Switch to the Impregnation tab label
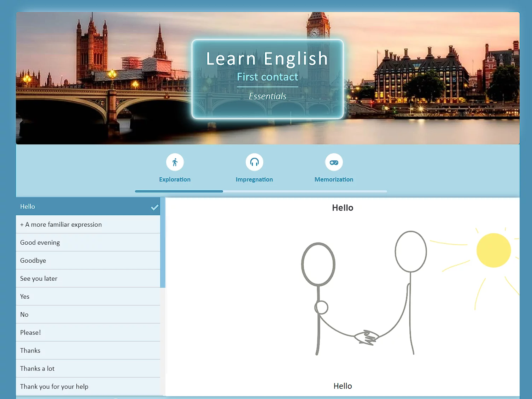 point(254,179)
